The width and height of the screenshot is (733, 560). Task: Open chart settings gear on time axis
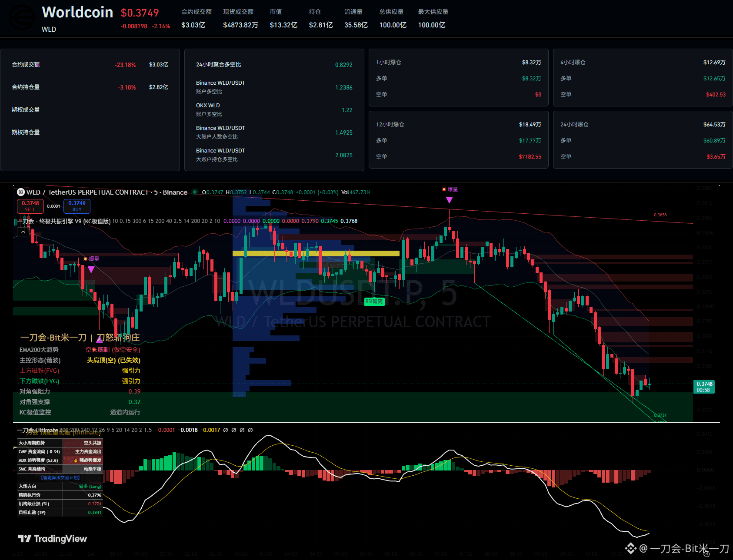point(706,553)
